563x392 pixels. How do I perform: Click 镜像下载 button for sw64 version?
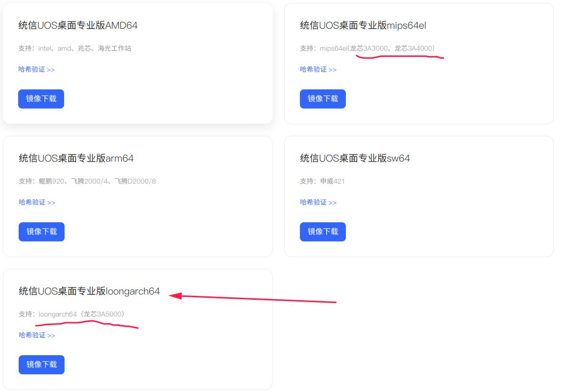click(322, 232)
